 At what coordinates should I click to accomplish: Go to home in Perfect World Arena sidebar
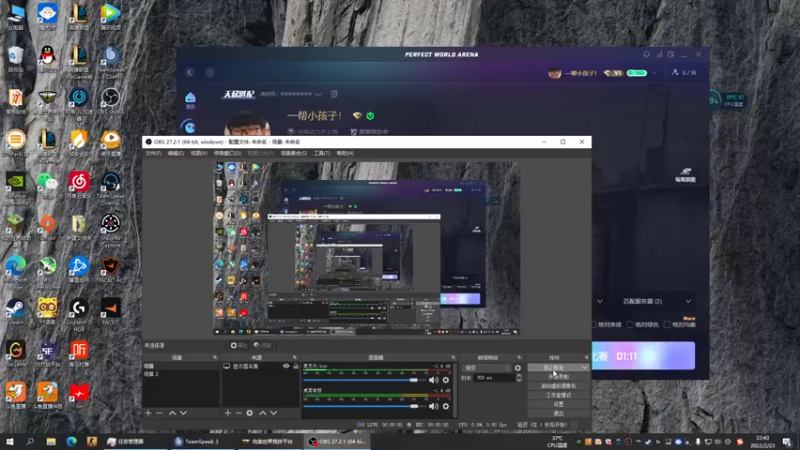point(190,99)
